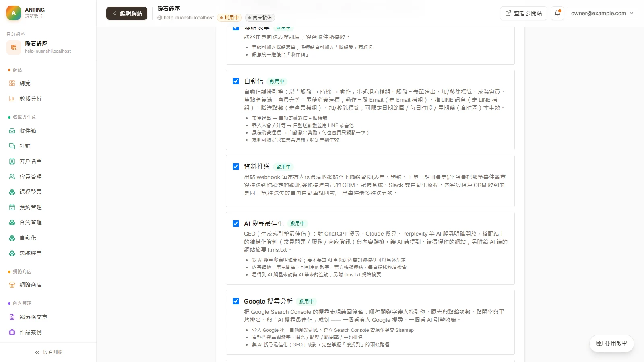644x362 pixels.
Task: Click the 客戶名單 contact book icon
Action: (12, 161)
